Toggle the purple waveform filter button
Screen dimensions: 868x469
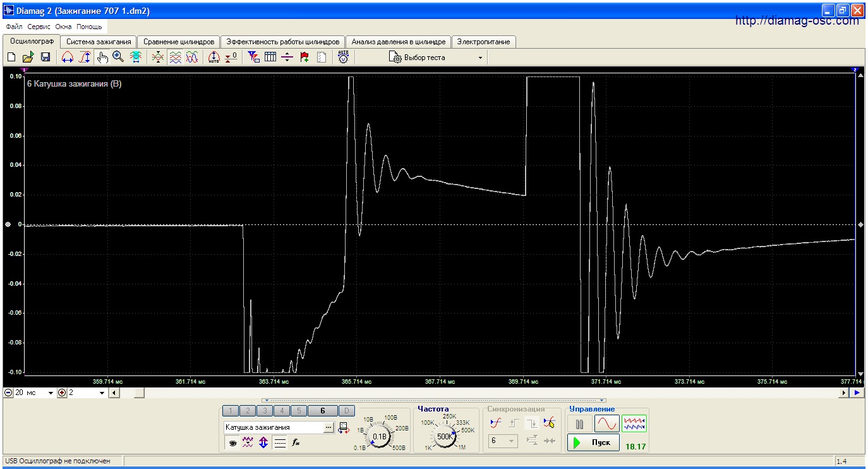248,442
